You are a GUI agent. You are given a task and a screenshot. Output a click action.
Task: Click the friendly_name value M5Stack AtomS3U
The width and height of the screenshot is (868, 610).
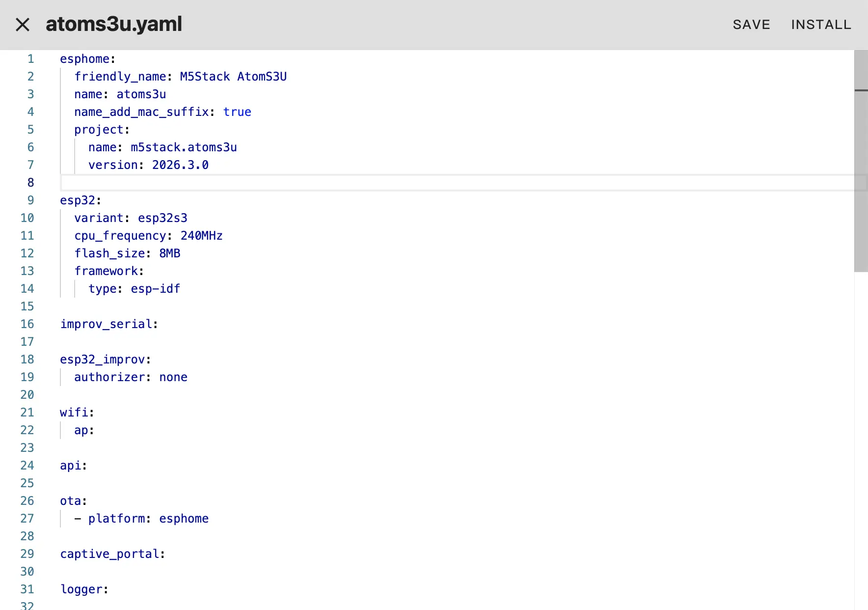[x=233, y=77]
